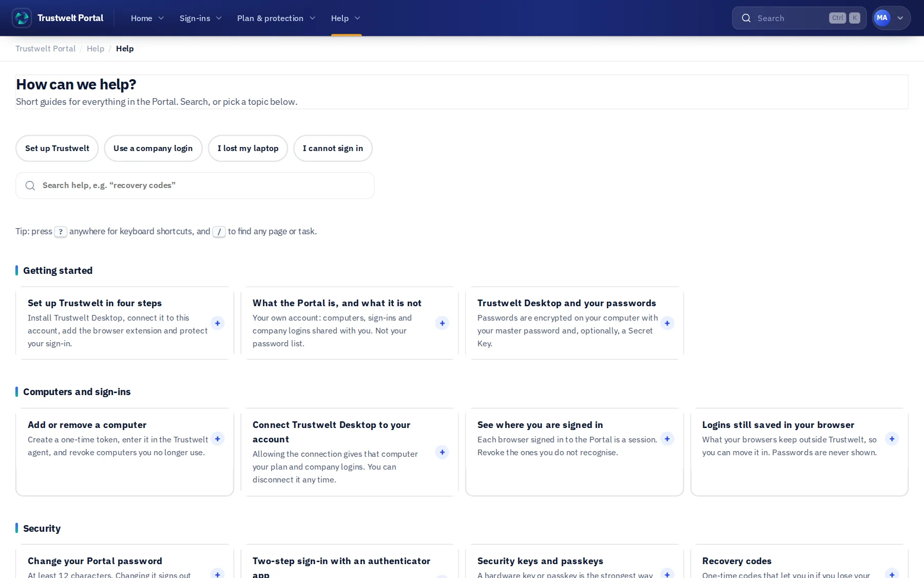Expand 'Connect Trustwelt Desktop to your account' plus icon
This screenshot has width=924, height=578.
[x=442, y=452]
